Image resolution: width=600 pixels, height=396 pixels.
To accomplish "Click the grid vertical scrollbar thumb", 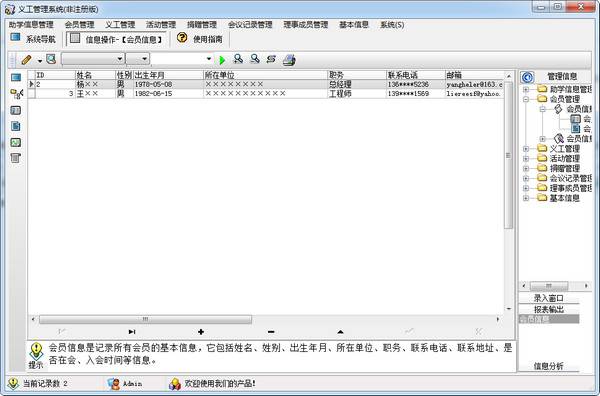I will pyautogui.click(x=508, y=155).
